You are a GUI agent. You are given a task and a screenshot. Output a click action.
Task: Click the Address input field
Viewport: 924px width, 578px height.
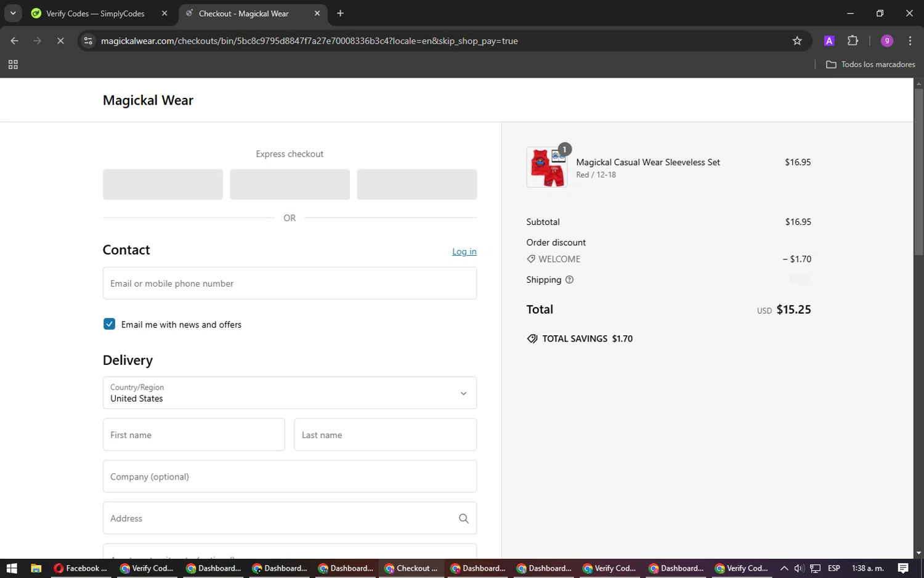click(x=290, y=518)
